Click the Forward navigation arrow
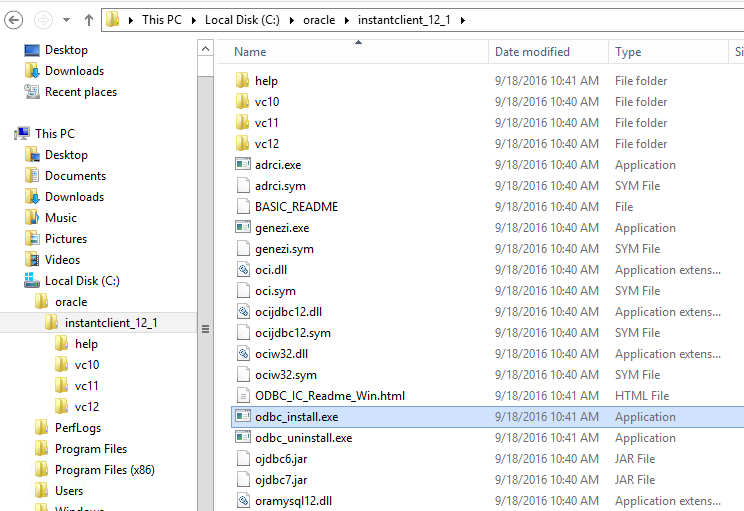744x511 pixels. click(x=43, y=20)
